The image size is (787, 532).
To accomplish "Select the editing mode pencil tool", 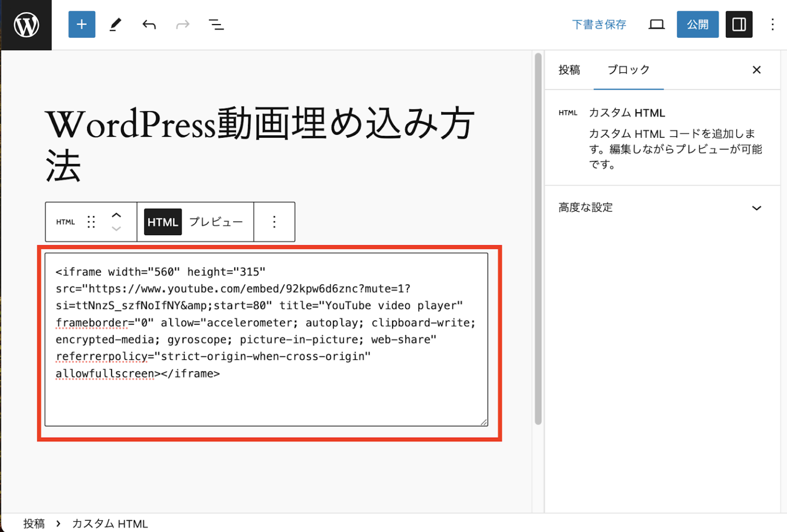I will coord(115,24).
